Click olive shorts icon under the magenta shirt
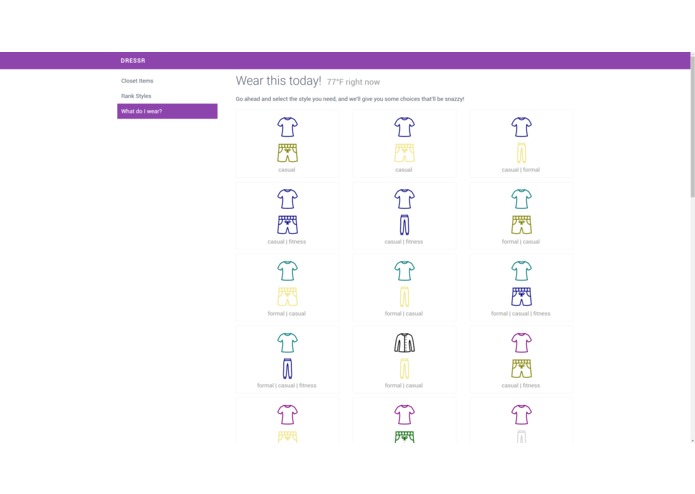695x494 pixels. tap(521, 368)
